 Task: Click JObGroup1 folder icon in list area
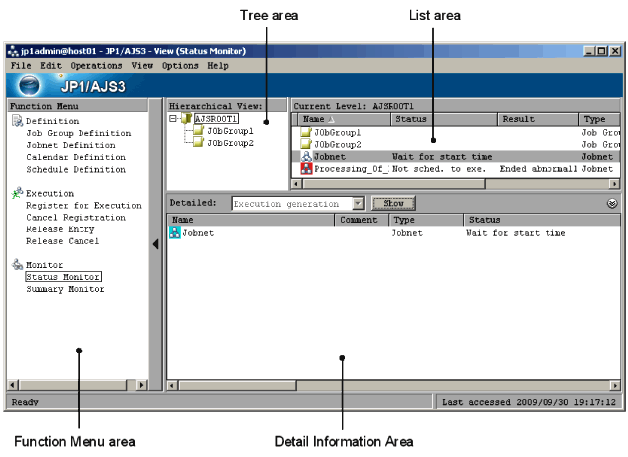point(306,132)
